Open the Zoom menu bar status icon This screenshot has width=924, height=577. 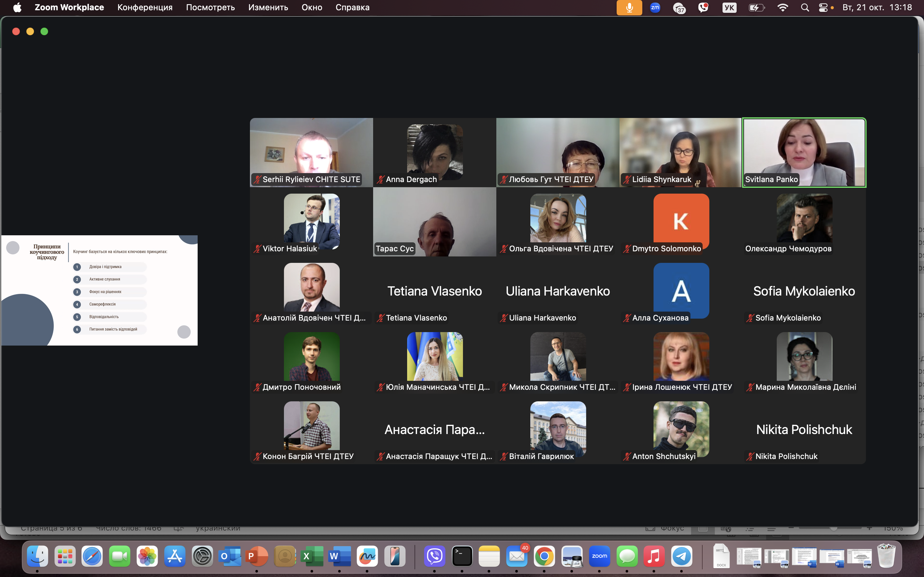coord(655,8)
